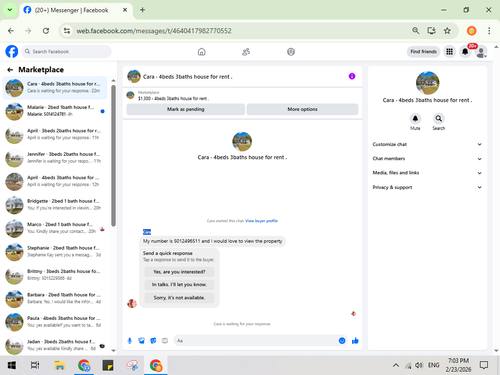Open Chrome's three-dot menu
The width and height of the screenshot is (500, 375).
[489, 31]
